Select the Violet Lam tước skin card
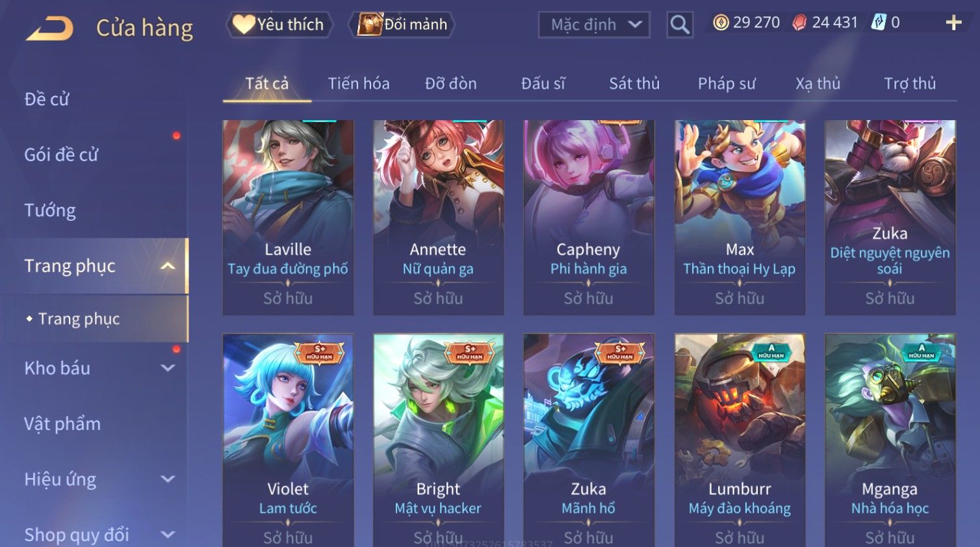 pyautogui.click(x=288, y=440)
